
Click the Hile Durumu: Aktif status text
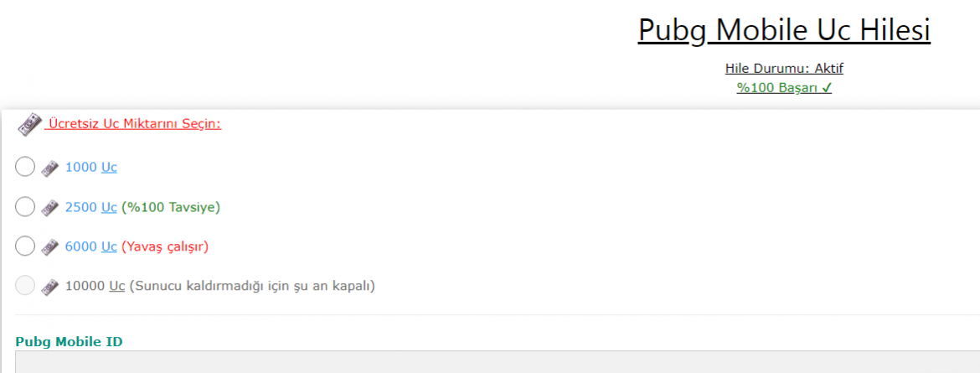pyautogui.click(x=784, y=69)
